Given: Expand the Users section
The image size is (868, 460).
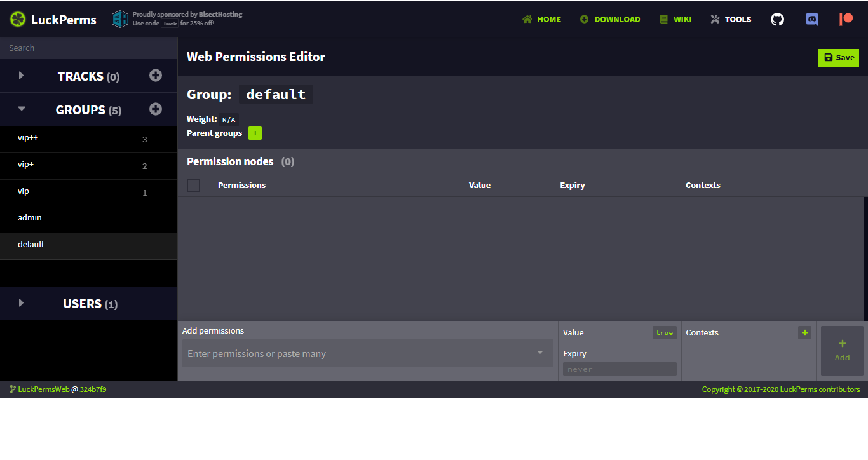Looking at the screenshot, I should click(21, 303).
